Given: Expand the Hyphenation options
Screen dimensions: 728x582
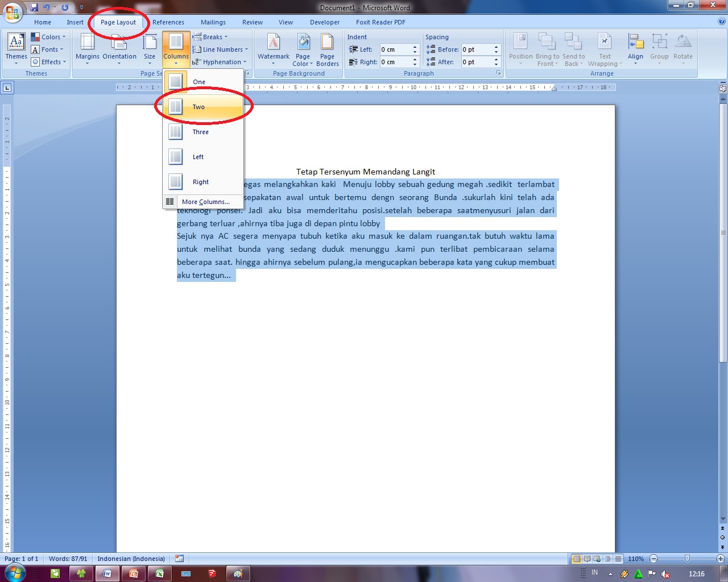Looking at the screenshot, I should click(222, 61).
